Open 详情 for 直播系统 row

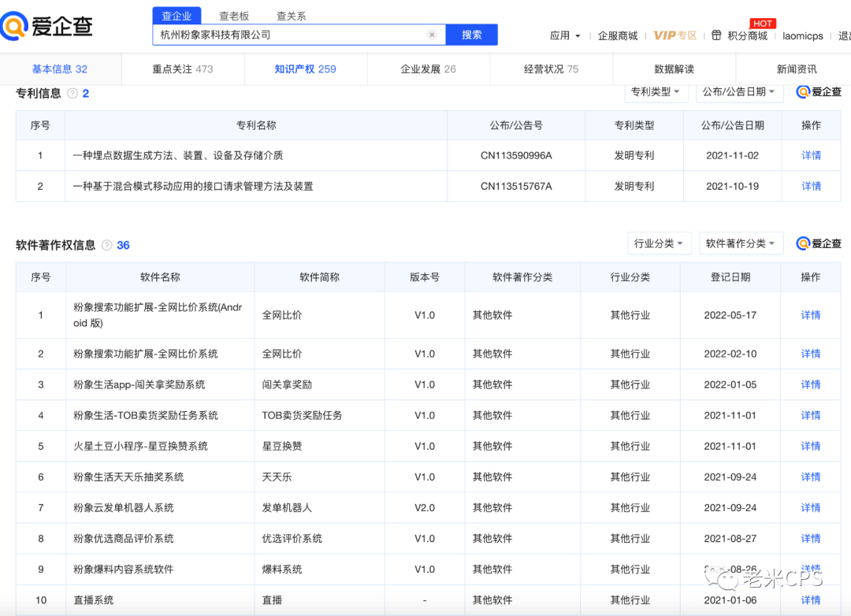click(810, 600)
